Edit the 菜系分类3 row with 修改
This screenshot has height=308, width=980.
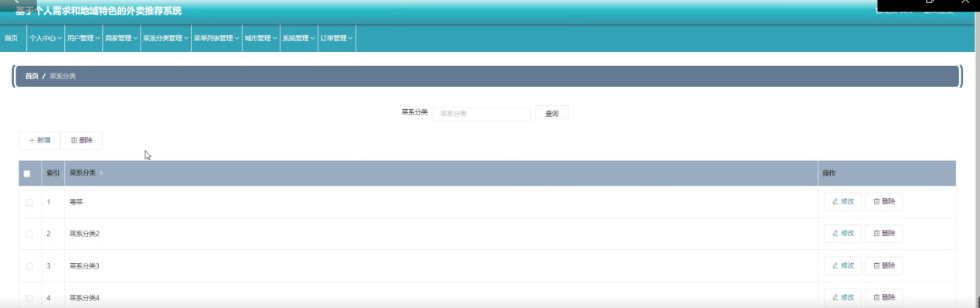(x=842, y=265)
